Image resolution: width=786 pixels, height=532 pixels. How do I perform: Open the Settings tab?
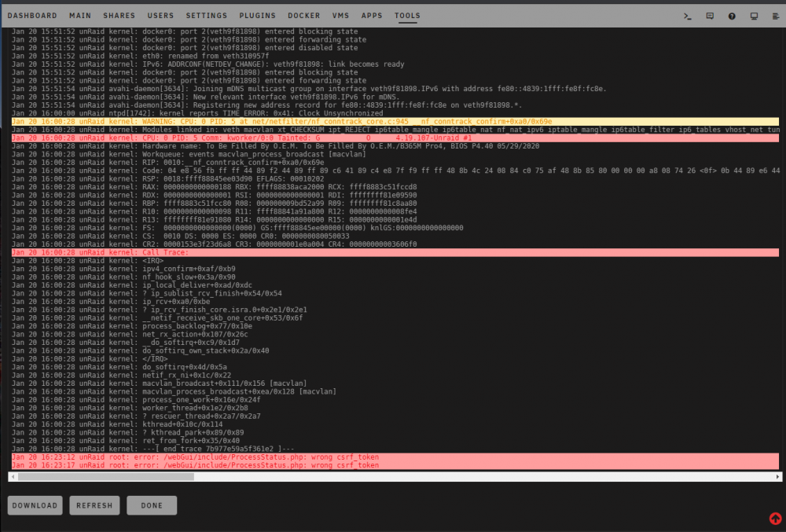pyautogui.click(x=207, y=16)
